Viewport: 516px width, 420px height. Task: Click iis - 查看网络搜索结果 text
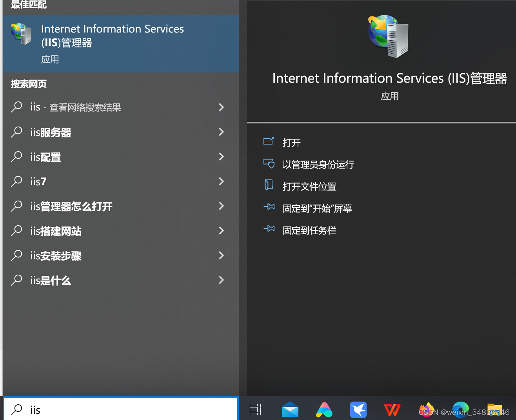tap(76, 107)
